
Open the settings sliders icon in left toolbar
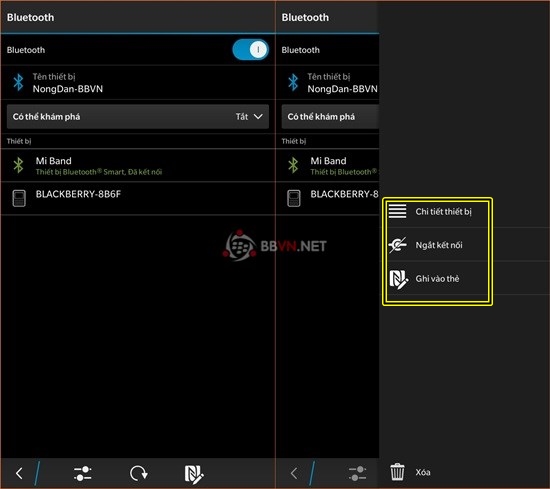[83, 473]
